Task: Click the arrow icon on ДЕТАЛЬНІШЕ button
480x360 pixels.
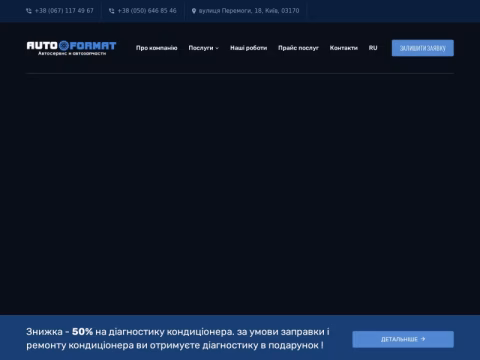Action: click(x=423, y=339)
